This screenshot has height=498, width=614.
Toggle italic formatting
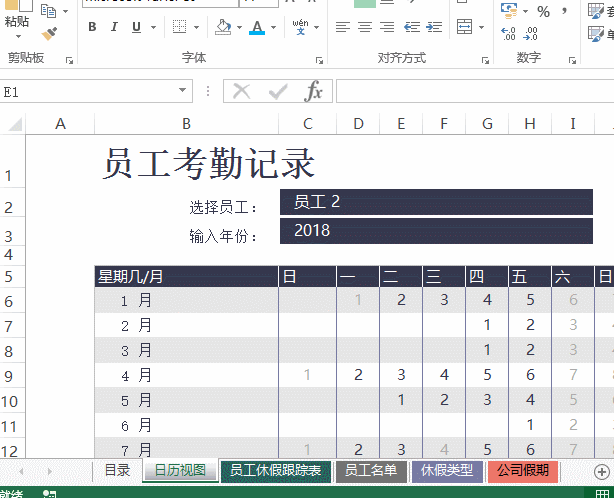[116, 27]
